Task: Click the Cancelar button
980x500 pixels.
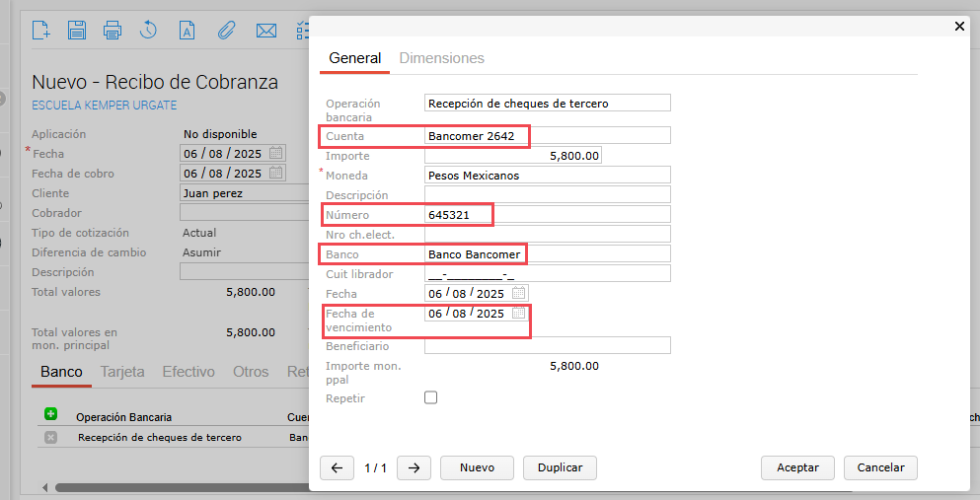Action: click(x=880, y=467)
